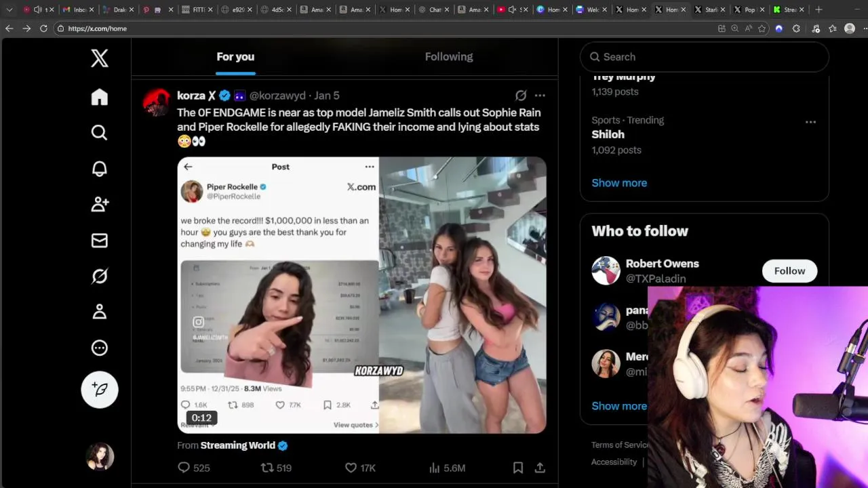Open the browser favorites list icon
Viewport: 868px width, 488px height.
(833, 28)
